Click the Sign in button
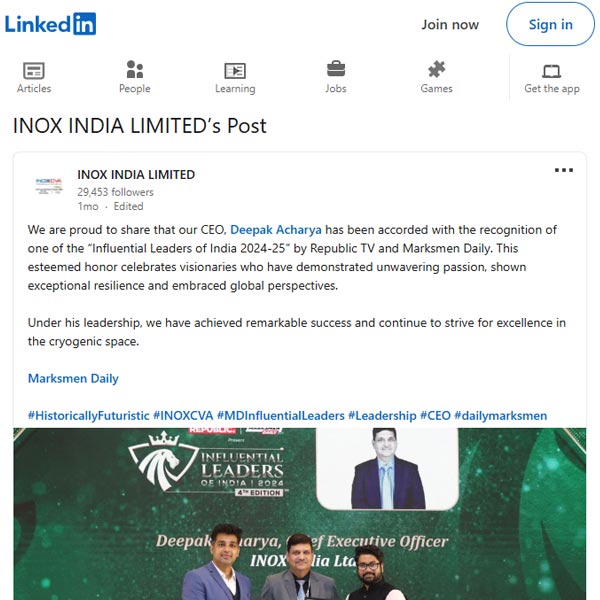600x600 pixels. [550, 24]
